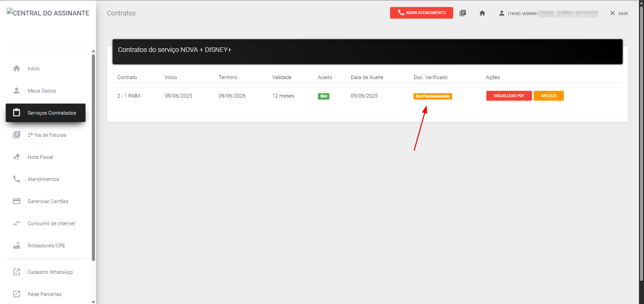Click the 2ª Via de Faturas icon

tap(16, 135)
